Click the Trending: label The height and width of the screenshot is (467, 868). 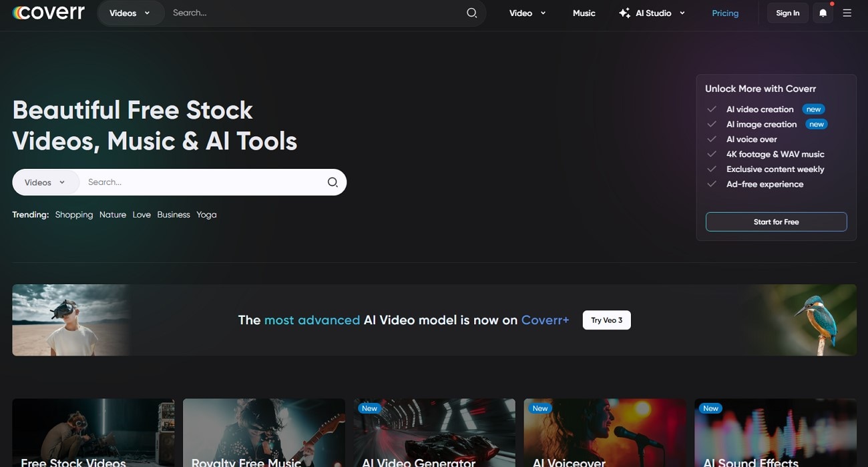pos(31,215)
